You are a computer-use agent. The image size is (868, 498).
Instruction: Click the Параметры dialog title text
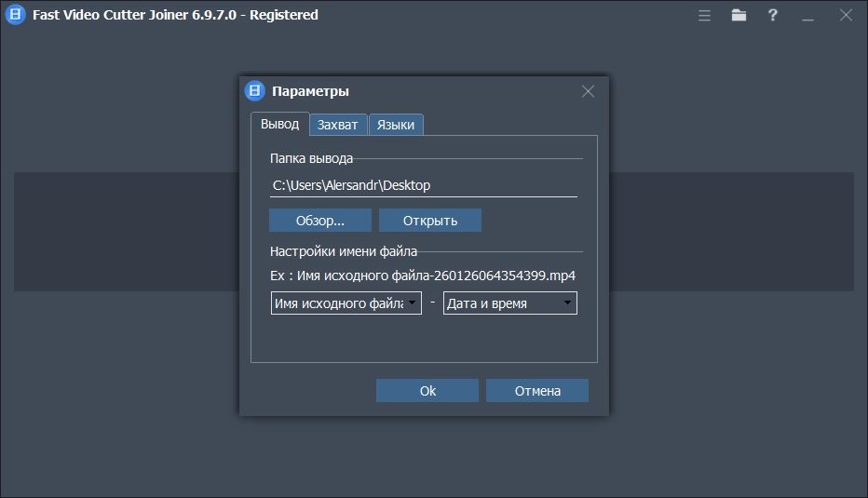coord(310,91)
